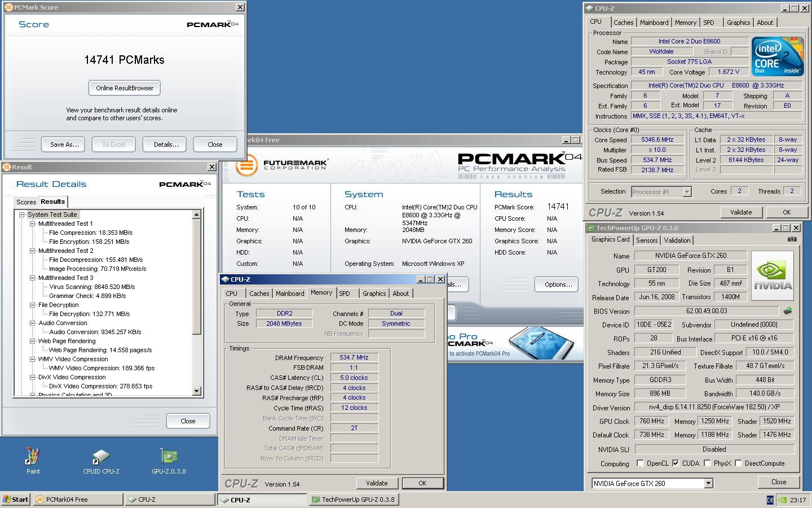Switch to Scores tab in Result window
812x508 pixels.
tap(26, 202)
